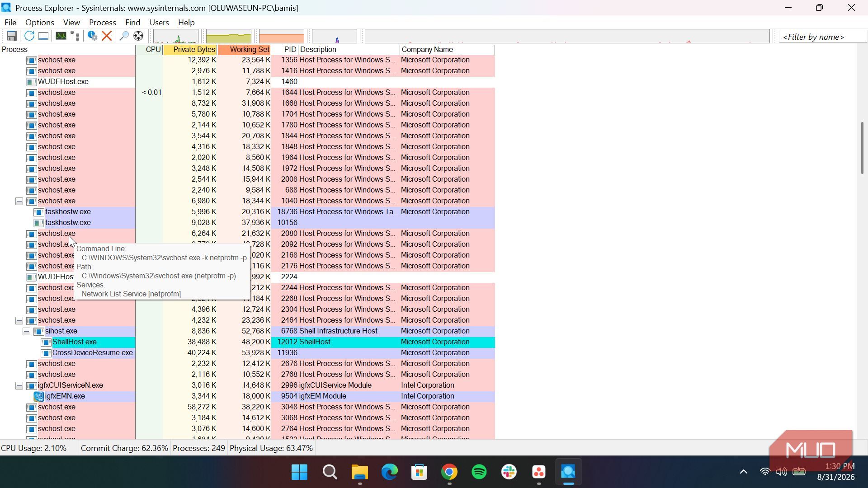Open Microsoft Edge from the taskbar

tap(390, 472)
